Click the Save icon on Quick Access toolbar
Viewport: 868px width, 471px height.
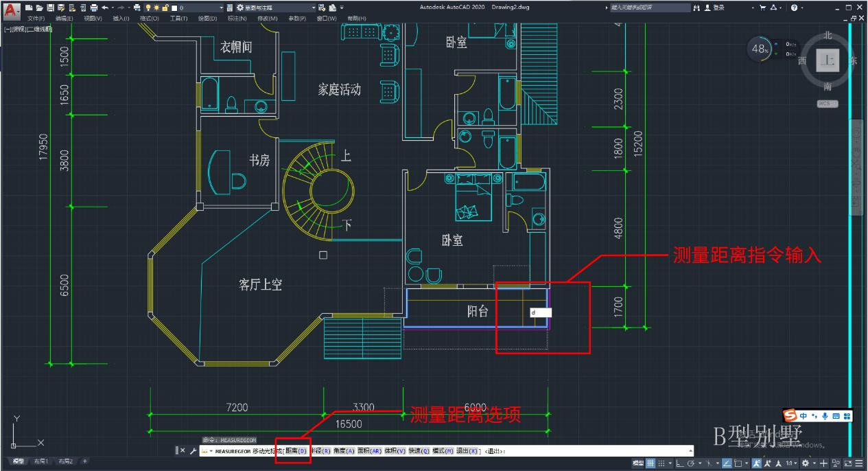point(51,7)
